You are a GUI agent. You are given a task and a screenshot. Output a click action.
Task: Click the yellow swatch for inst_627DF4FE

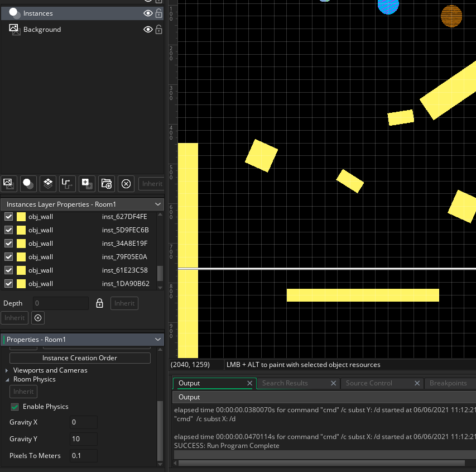click(x=21, y=217)
